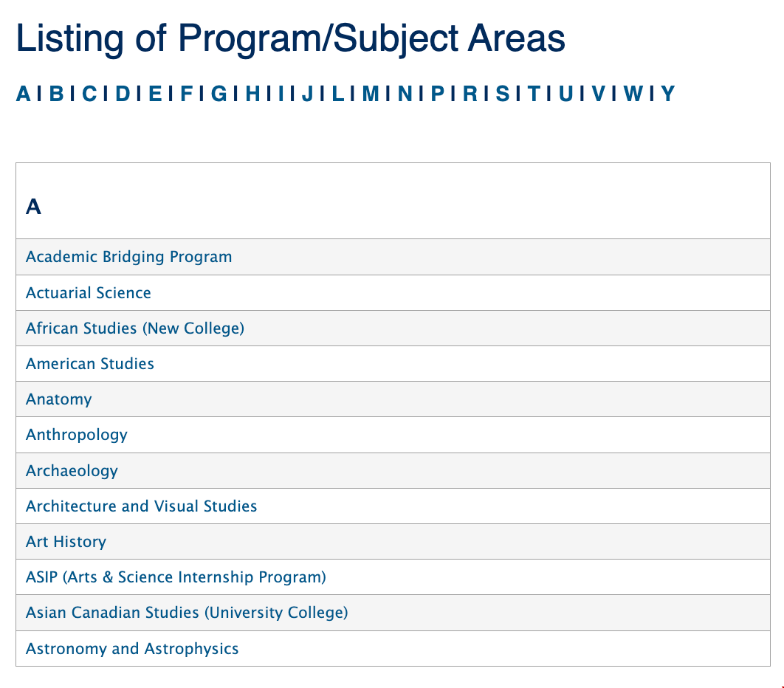Open Architecture and Visual Studies

141,506
